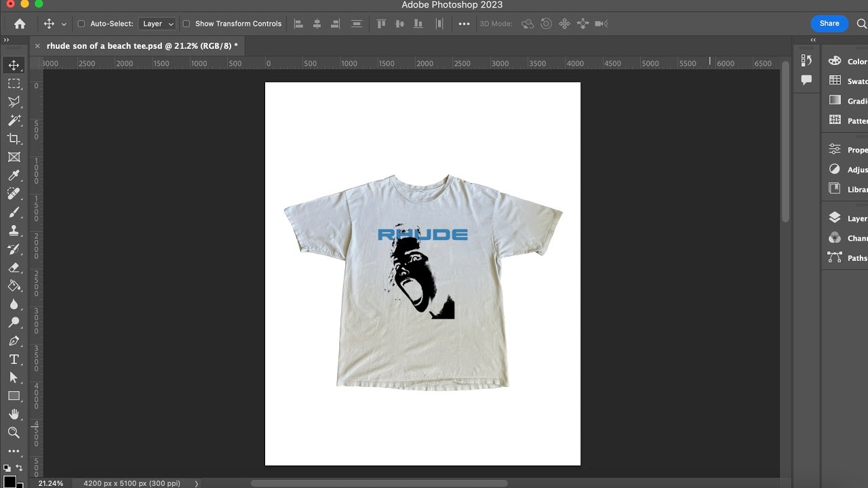Select the History Brush tool

(x=14, y=249)
